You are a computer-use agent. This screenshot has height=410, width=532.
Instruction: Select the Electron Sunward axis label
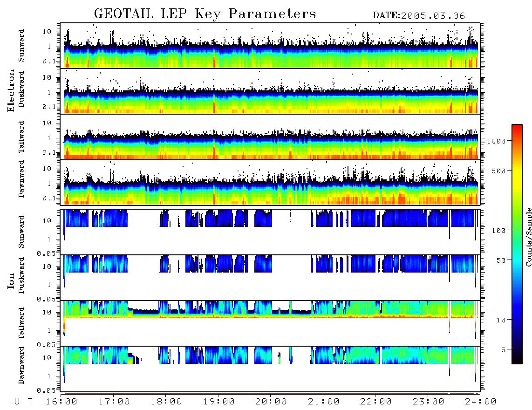tap(21, 46)
